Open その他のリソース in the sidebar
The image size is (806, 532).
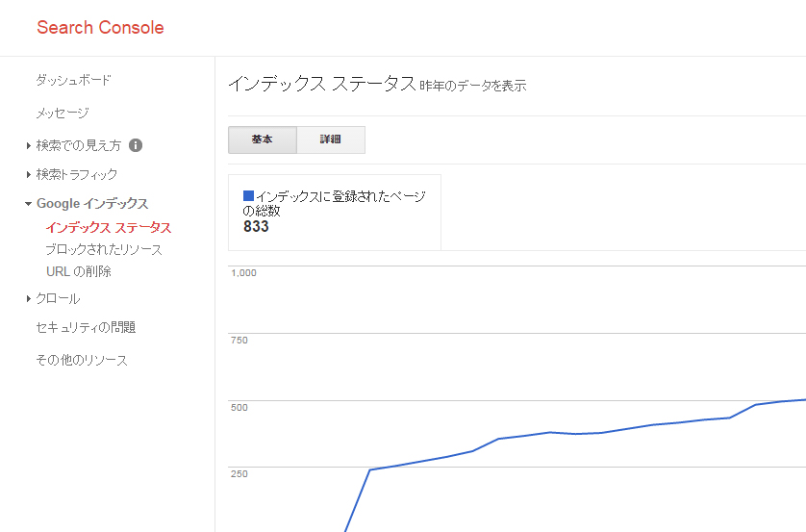pyautogui.click(x=82, y=361)
